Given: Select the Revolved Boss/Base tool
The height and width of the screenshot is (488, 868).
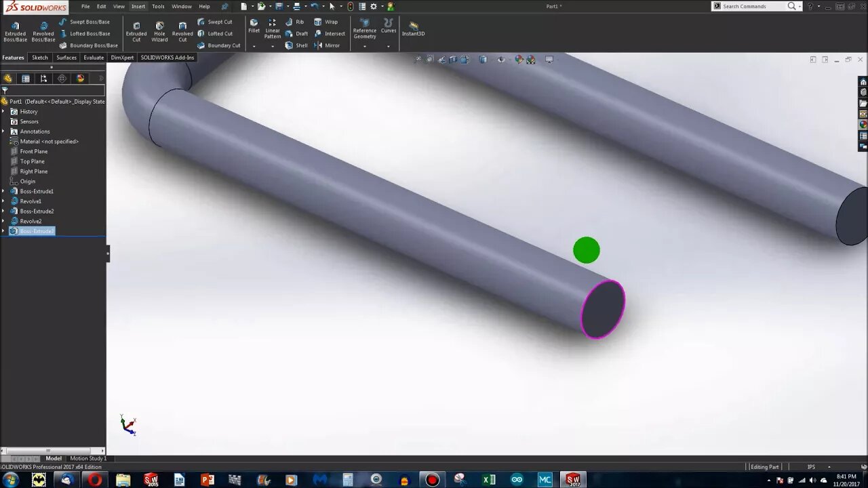Looking at the screenshot, I should point(43,31).
